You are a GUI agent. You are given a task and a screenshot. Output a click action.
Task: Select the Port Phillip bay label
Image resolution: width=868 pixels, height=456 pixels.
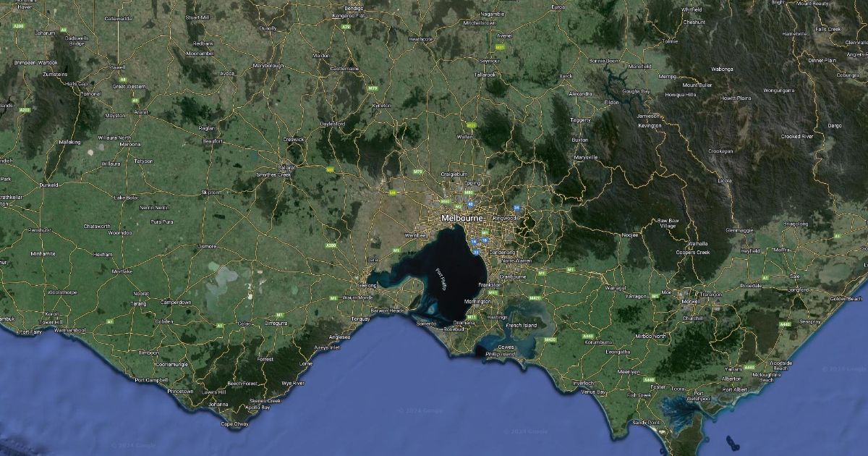pos(440,279)
